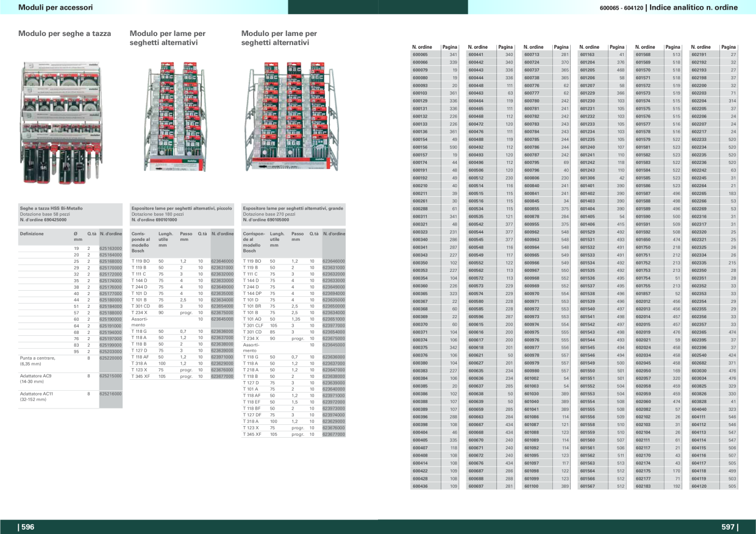
Task: Click order number 625177000
Action: coord(111,294)
